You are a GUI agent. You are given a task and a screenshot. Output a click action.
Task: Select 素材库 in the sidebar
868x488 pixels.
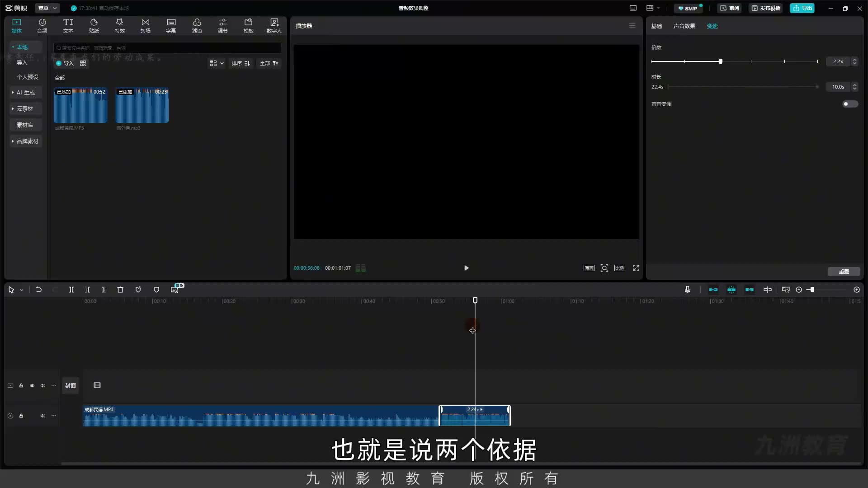point(25,125)
